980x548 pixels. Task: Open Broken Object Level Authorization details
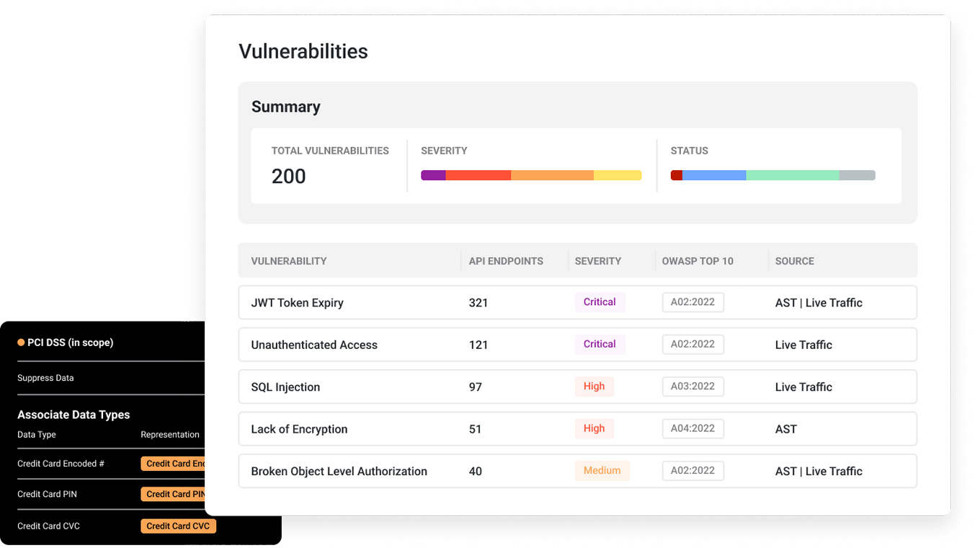(x=339, y=472)
